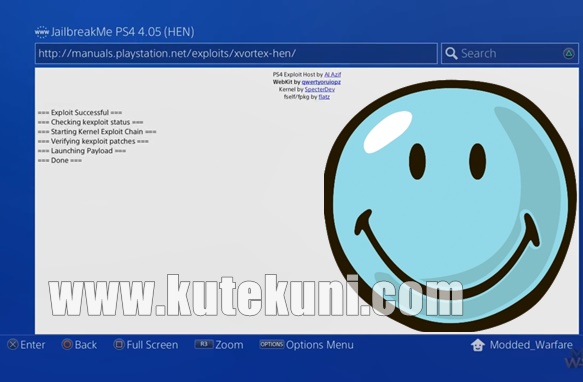Image resolution: width=583 pixels, height=382 pixels.
Task: Click the 'JailbreakMe PS4 4.05 (HEN)' page title
Action: click(x=123, y=32)
